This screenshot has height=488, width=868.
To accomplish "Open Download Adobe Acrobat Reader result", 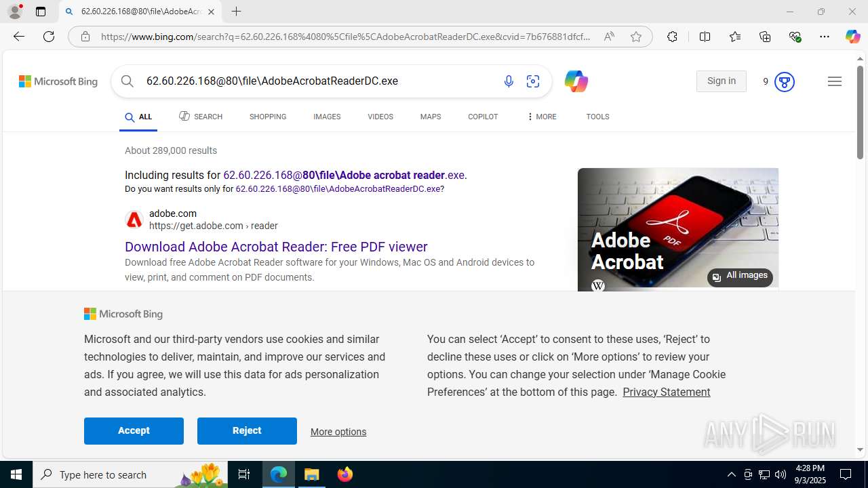I will [276, 247].
